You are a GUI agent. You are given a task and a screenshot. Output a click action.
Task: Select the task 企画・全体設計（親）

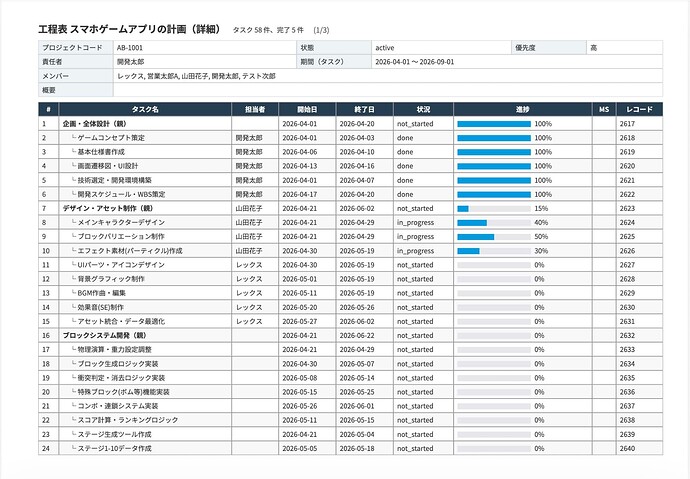point(95,124)
